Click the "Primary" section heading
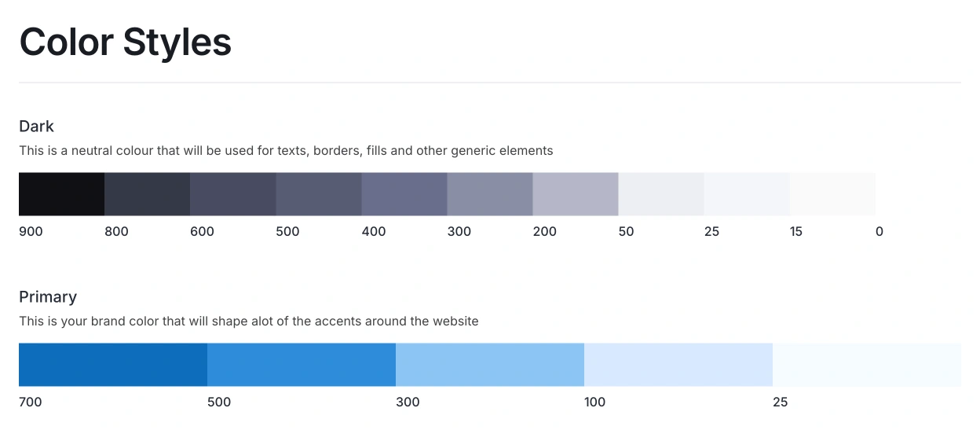The width and height of the screenshot is (980, 430). 48,297
